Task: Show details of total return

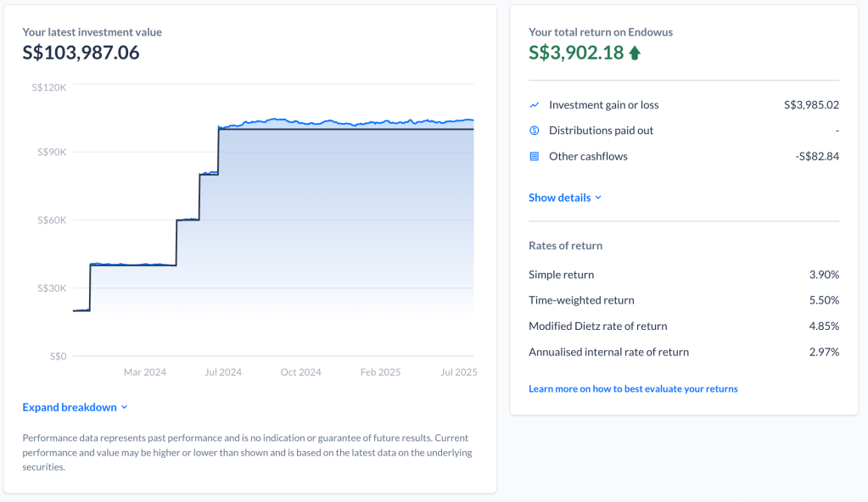Action: [x=559, y=198]
